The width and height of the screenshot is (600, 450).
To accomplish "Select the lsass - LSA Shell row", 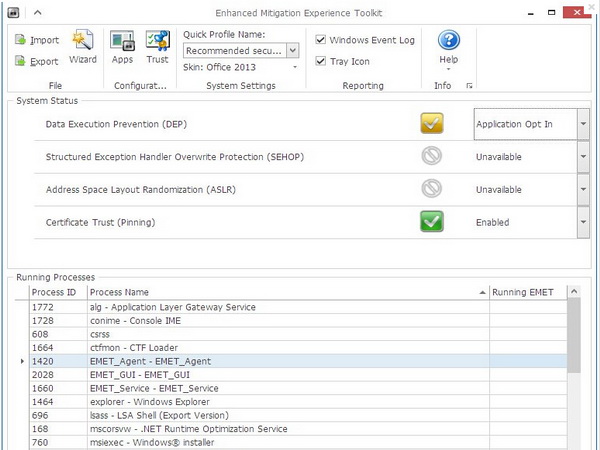I will pos(298,415).
